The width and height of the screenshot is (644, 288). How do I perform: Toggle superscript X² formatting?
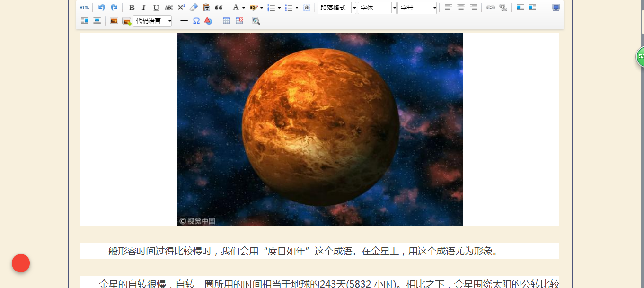[181, 8]
